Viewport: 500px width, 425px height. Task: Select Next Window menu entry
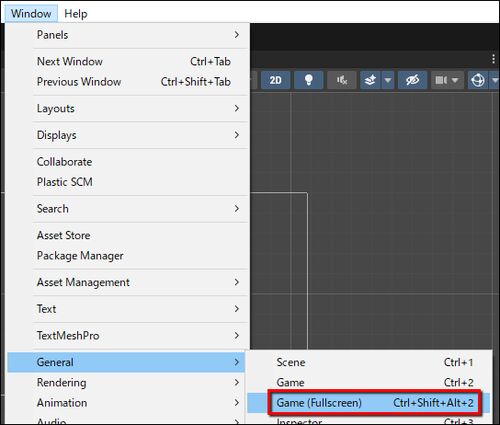(128, 62)
